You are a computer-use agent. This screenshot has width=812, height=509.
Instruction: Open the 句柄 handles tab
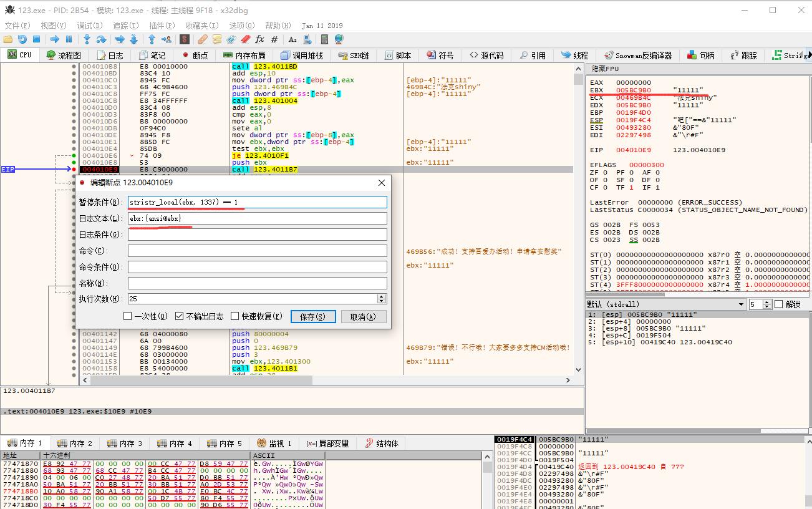[x=700, y=55]
